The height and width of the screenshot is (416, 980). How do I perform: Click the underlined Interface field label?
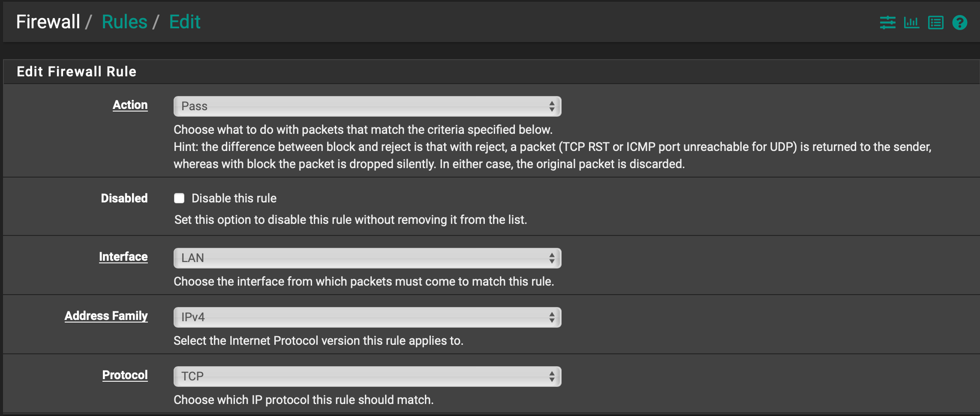[x=123, y=257]
